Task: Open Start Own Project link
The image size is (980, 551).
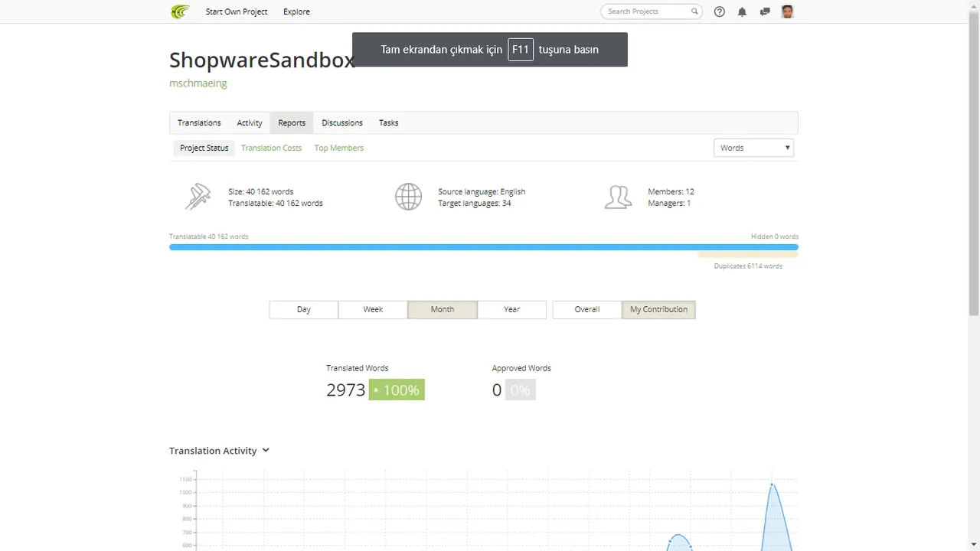Action: click(x=237, y=11)
